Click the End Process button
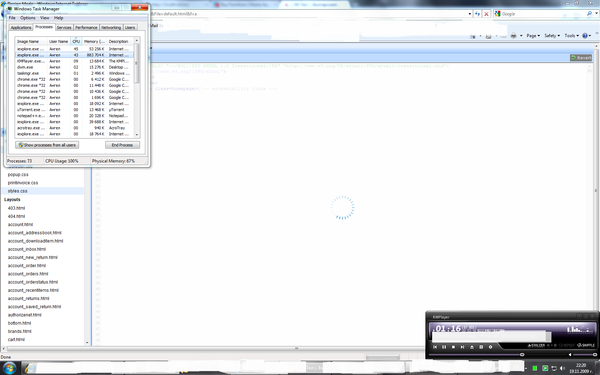This screenshot has width=600, height=375. [122, 145]
